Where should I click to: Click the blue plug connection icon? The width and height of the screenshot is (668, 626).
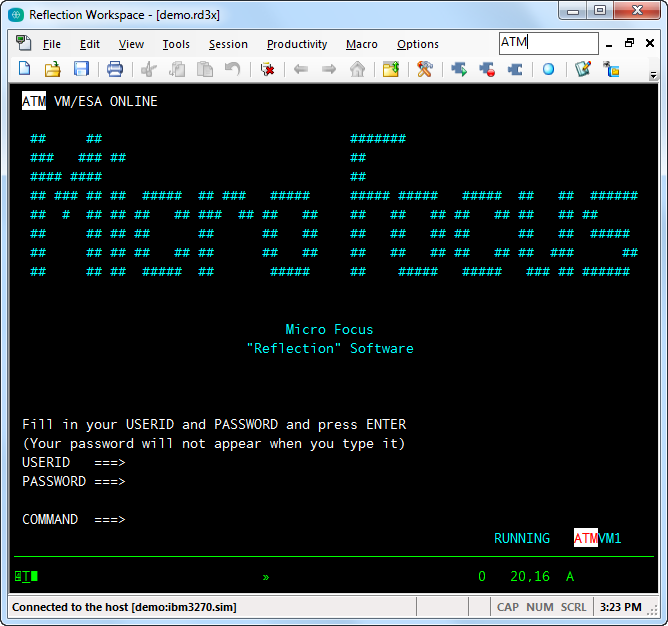coord(515,69)
